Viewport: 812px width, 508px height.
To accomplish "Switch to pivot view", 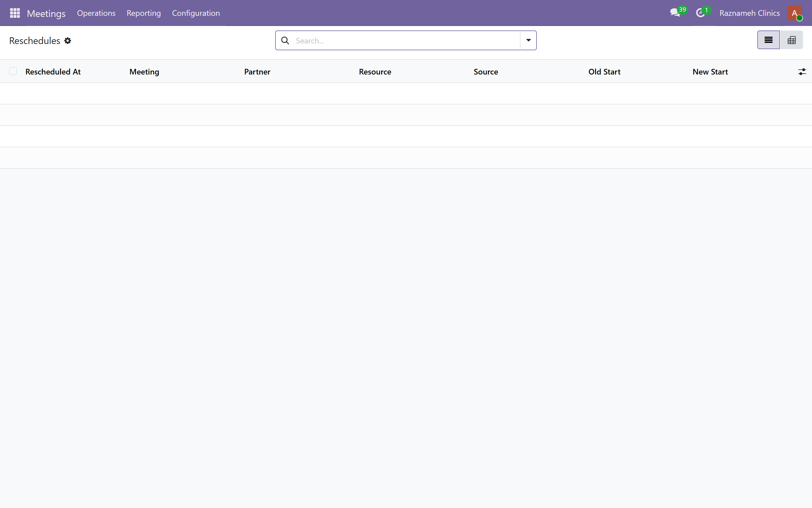I will 791,40.
